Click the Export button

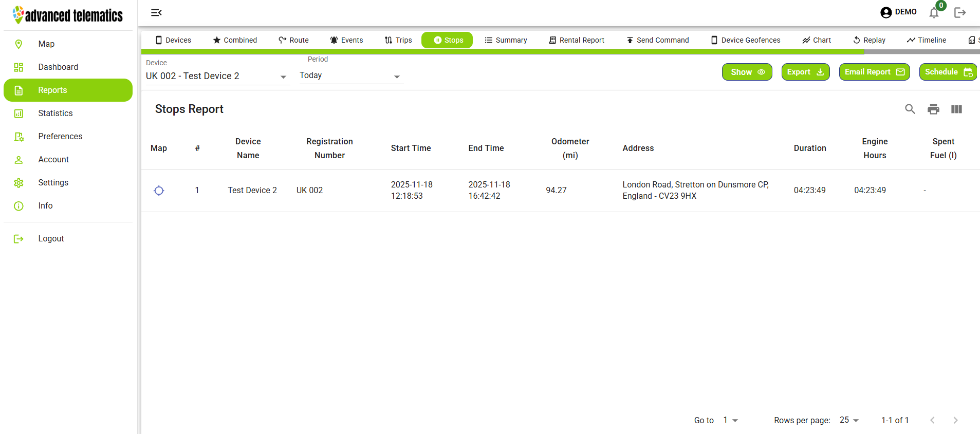805,72
